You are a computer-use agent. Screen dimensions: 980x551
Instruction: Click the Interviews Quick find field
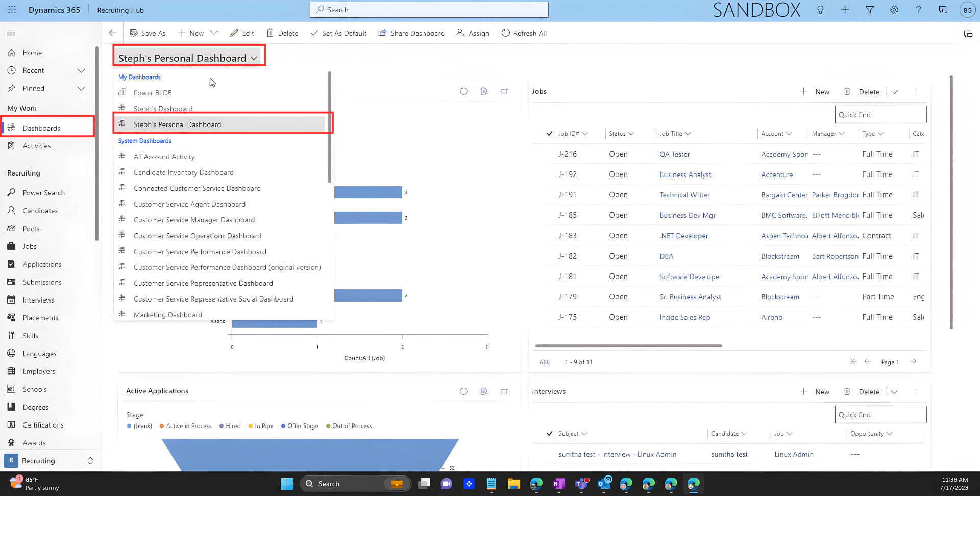pos(880,415)
